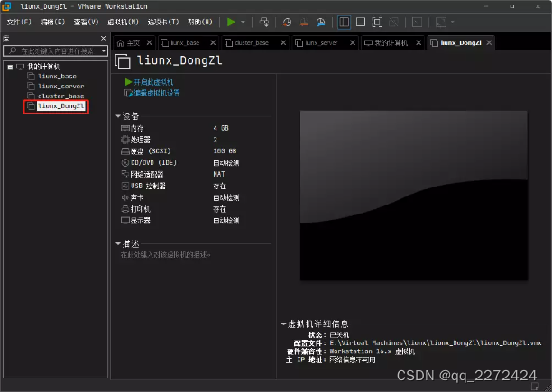Viewport: 552px width, 392px height.
Task: Click the configuration file path text
Action: tap(436, 342)
